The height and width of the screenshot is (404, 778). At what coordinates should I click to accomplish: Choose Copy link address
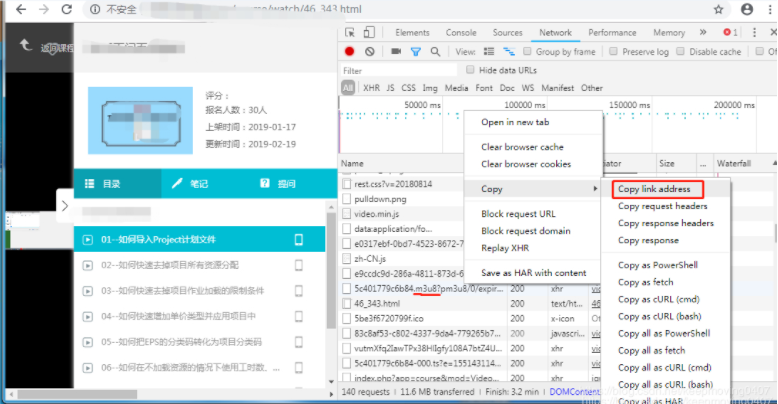pos(654,189)
